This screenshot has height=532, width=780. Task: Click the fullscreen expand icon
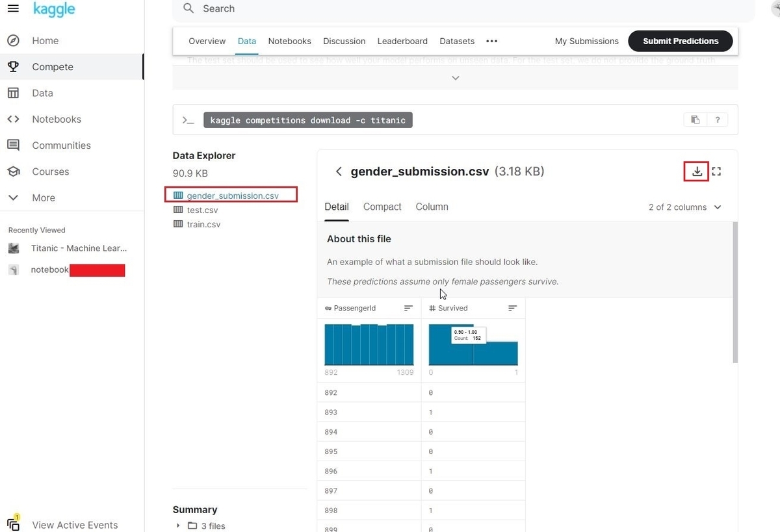coord(717,171)
